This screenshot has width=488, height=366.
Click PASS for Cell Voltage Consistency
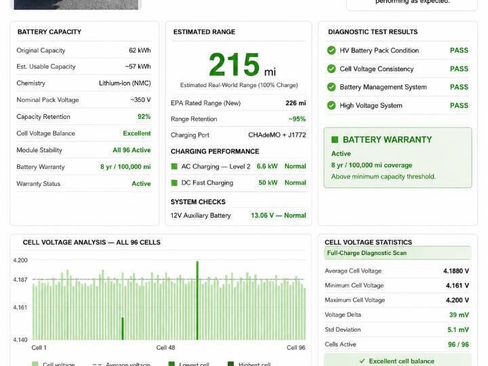[x=459, y=69]
